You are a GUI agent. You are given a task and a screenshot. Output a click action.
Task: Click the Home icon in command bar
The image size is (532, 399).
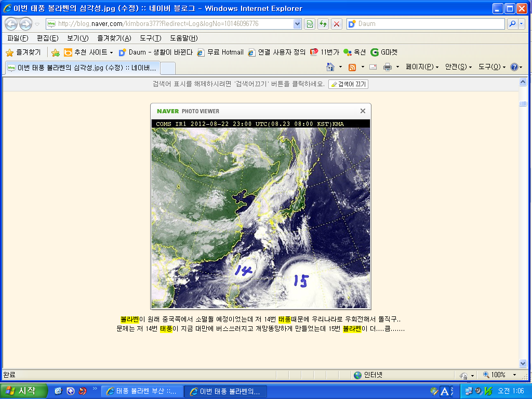click(330, 67)
